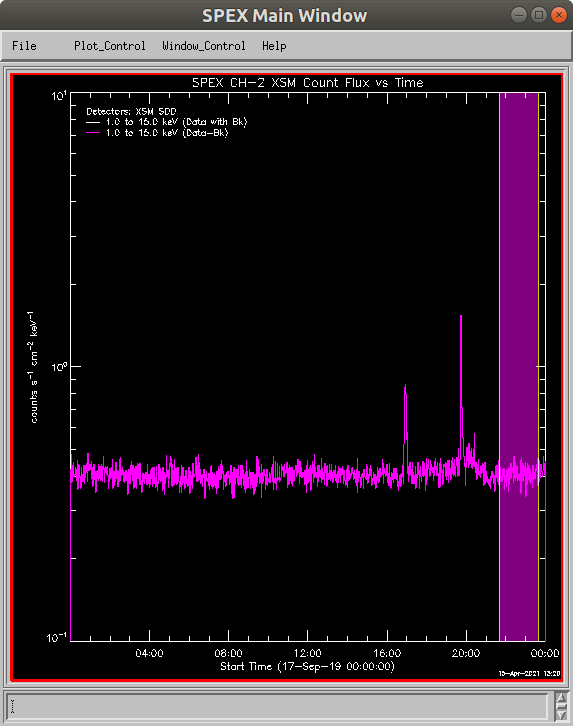Click the tallest flare peak near 20:00
This screenshot has height=726, width=573.
click(461, 318)
